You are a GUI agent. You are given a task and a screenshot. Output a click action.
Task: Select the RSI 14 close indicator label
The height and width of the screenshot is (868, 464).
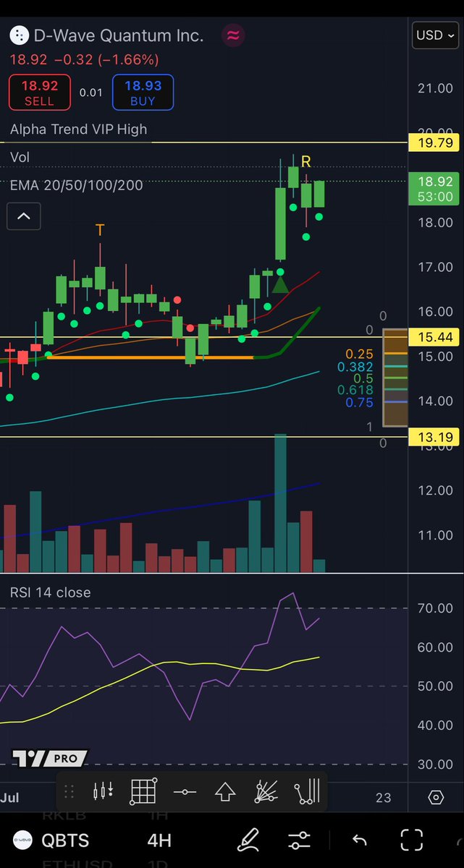coord(51,592)
